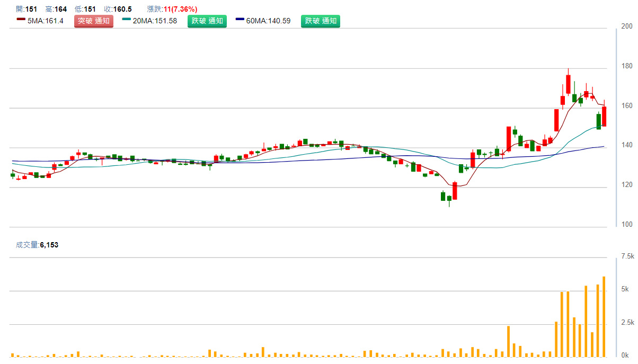Click the 突破 通知 button for 5MA

(94, 21)
